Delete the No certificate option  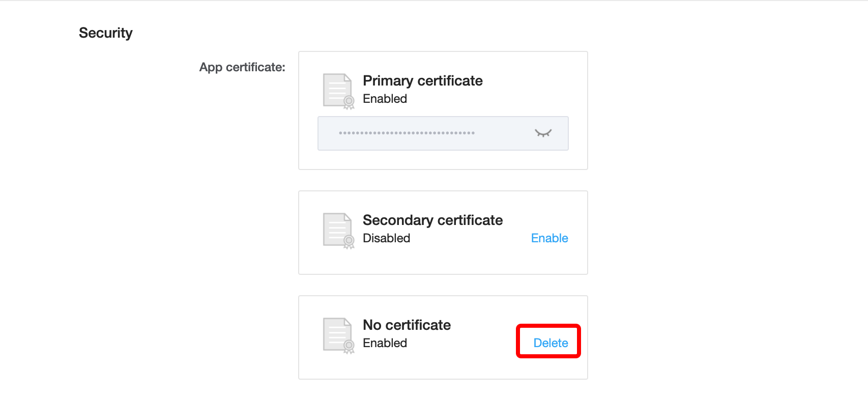click(551, 343)
